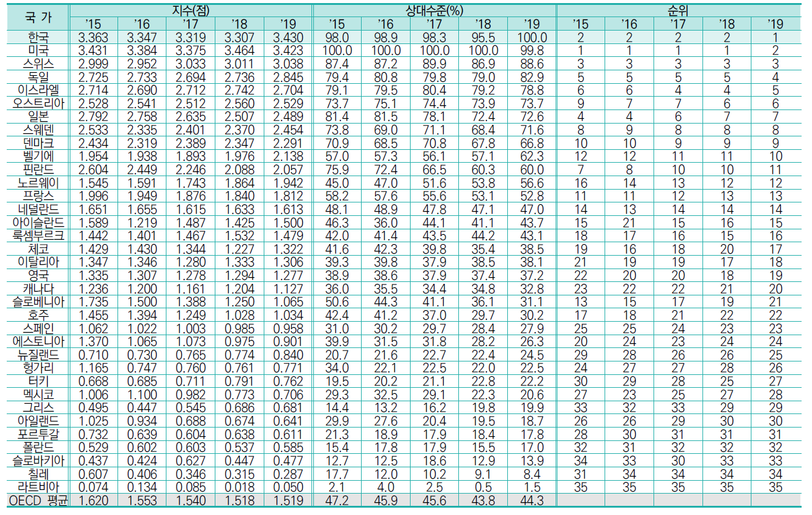Click 한국's '19 index value 3.430
This screenshot has width=812, height=515.
pos(287,37)
